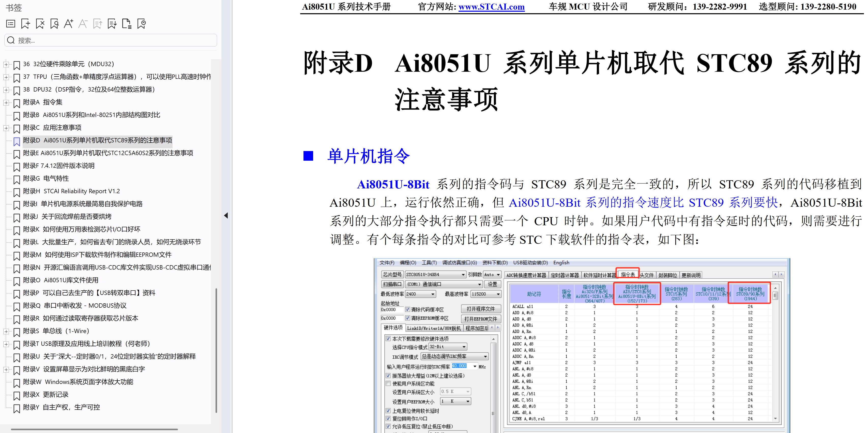Click bookmark flag icon beside 附录D entry
This screenshot has width=868, height=433.
(x=17, y=141)
